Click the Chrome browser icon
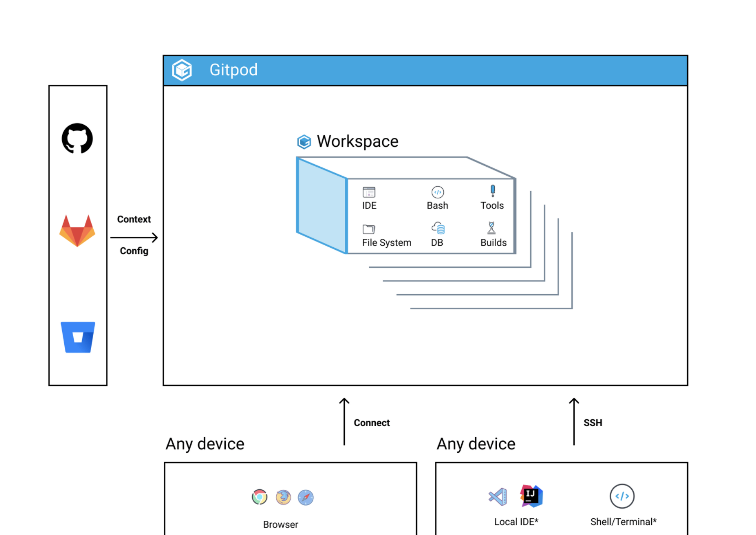This screenshot has height=535, width=756. click(260, 497)
